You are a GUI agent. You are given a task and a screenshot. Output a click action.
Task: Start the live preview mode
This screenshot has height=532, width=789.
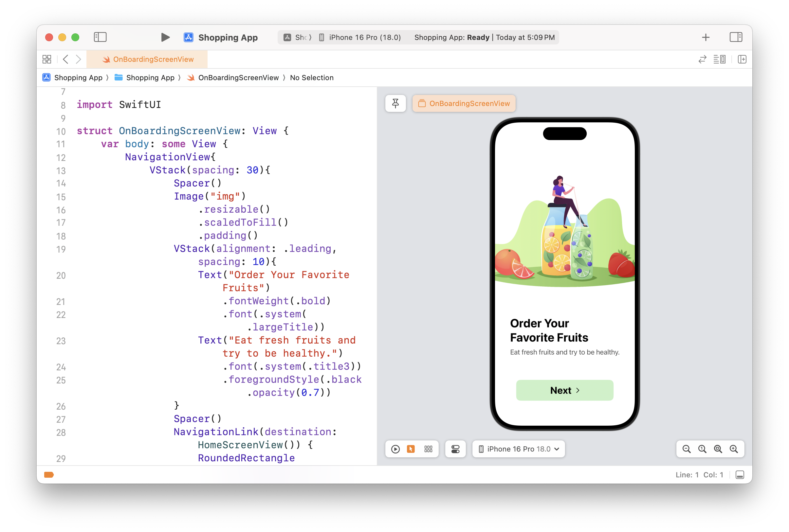tap(395, 449)
